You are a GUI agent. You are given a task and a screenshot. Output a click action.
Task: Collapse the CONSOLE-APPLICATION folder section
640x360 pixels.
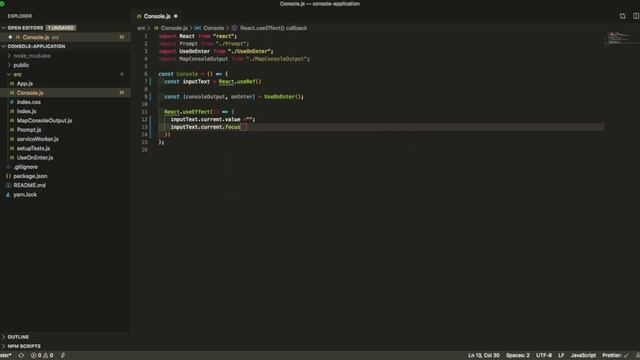pyautogui.click(x=4, y=46)
